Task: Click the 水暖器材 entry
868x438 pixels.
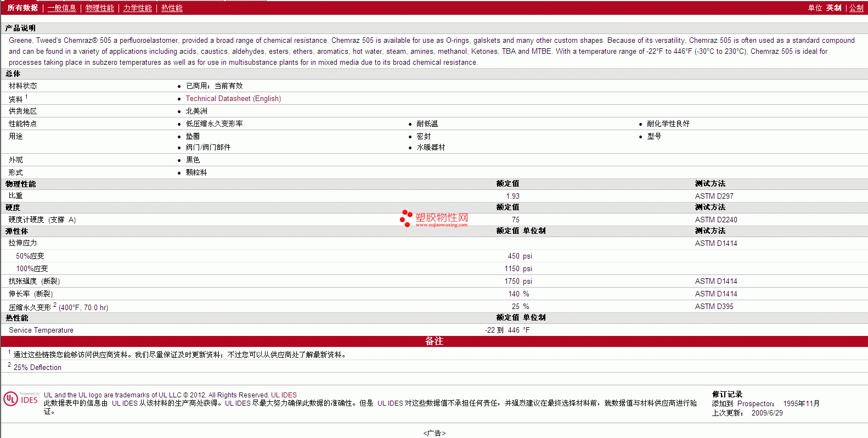Action: click(431, 147)
